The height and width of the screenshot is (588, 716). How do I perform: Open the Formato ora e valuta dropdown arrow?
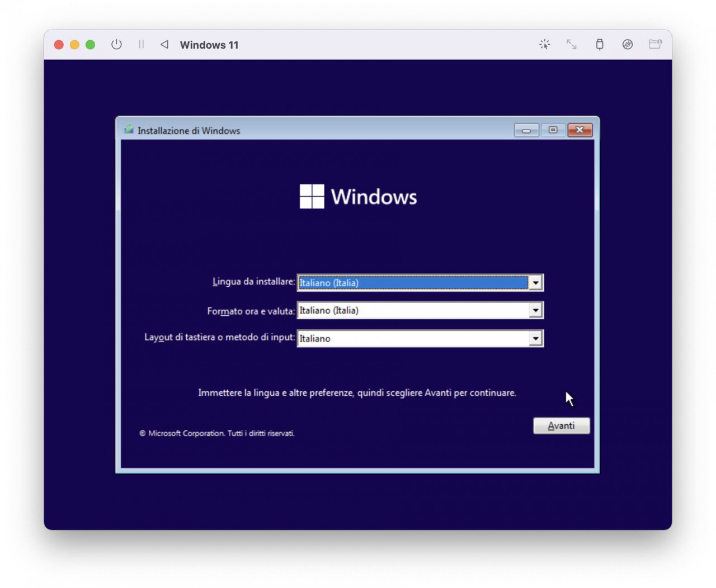[535, 310]
